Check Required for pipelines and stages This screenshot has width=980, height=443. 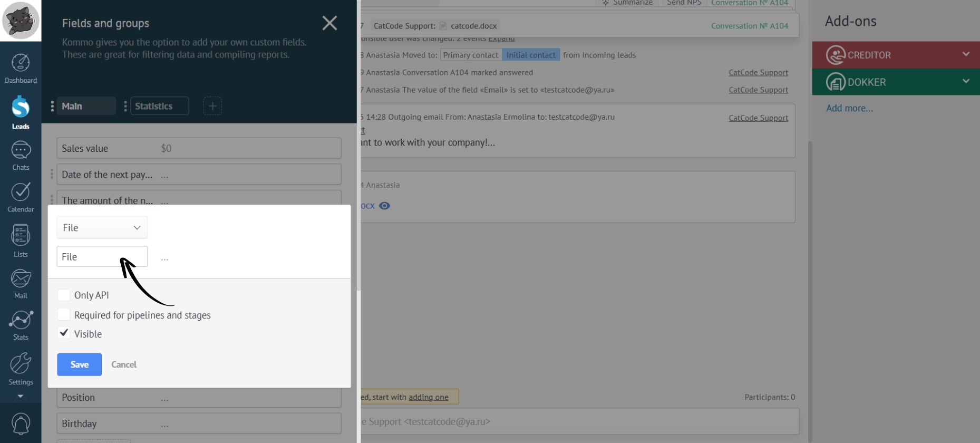[64, 315]
